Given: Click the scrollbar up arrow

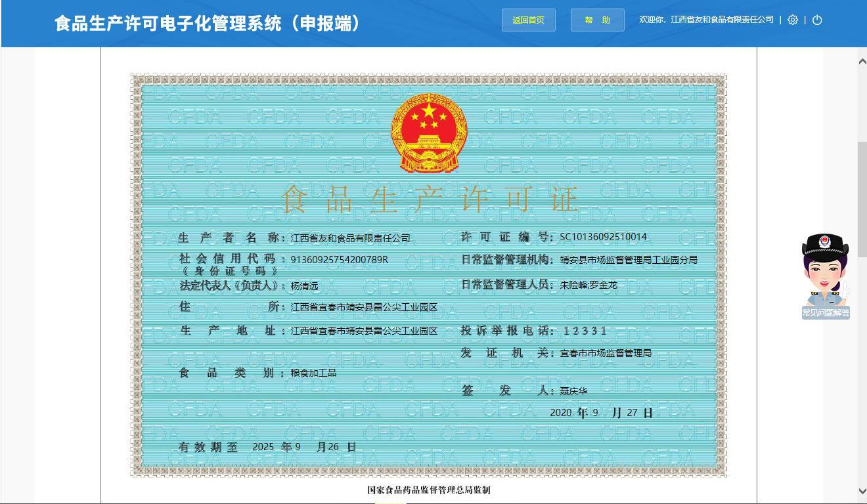Looking at the screenshot, I should click(x=862, y=61).
